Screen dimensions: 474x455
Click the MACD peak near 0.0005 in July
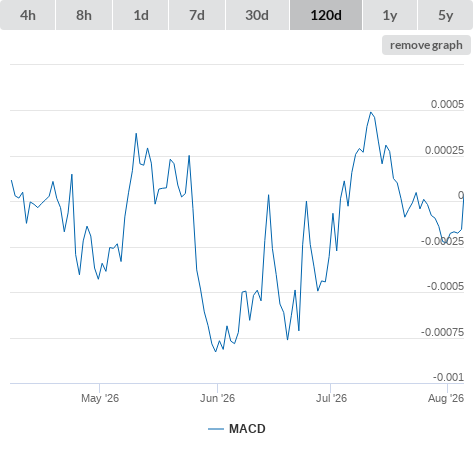coord(371,112)
